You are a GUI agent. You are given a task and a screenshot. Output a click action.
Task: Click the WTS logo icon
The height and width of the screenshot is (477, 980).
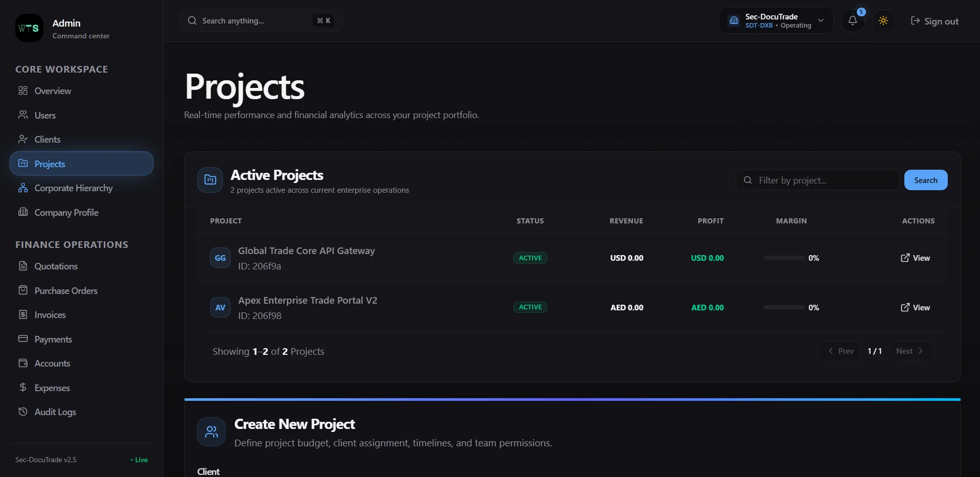tap(29, 28)
